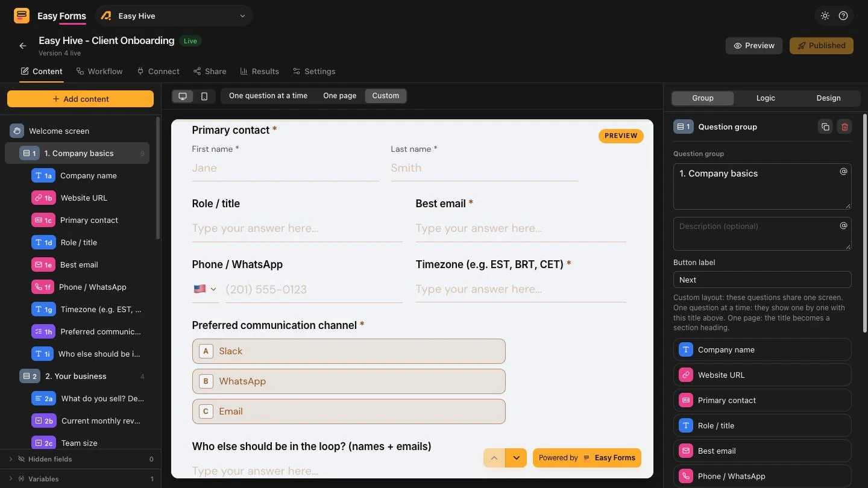
Task: Click the Website URL link icon in right panel
Action: tap(686, 375)
